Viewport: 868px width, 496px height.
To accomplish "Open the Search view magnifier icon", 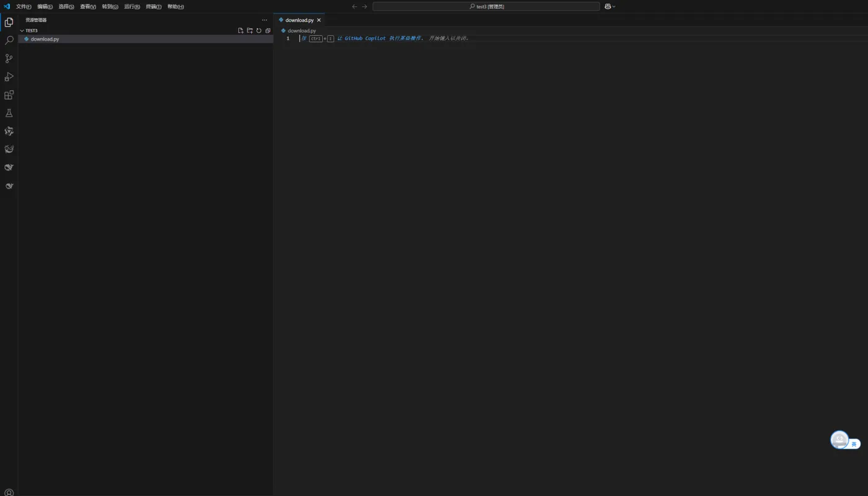I will 9,40.
